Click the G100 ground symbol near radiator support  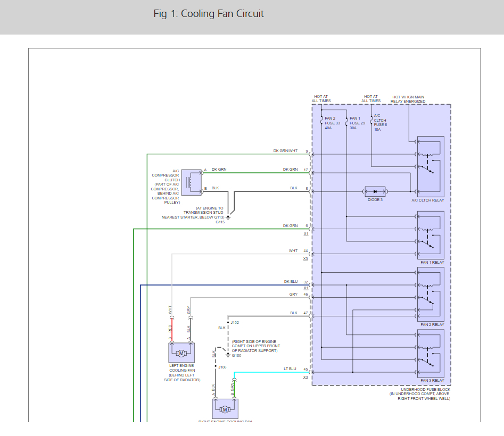tap(228, 355)
